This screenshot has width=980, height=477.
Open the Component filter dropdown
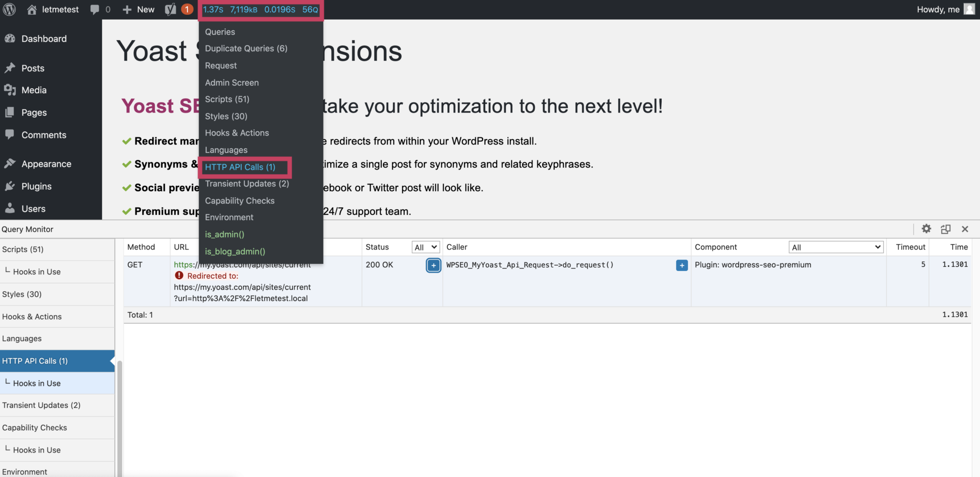click(x=835, y=247)
